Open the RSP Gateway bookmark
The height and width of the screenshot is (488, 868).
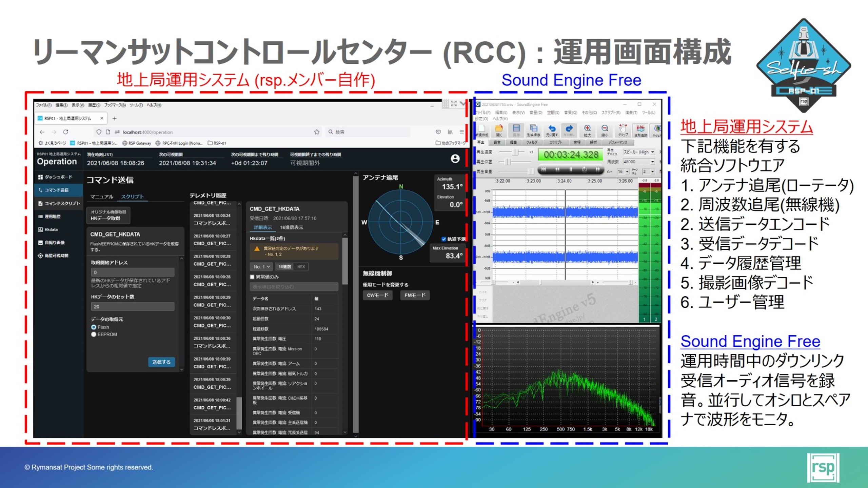[x=137, y=143]
